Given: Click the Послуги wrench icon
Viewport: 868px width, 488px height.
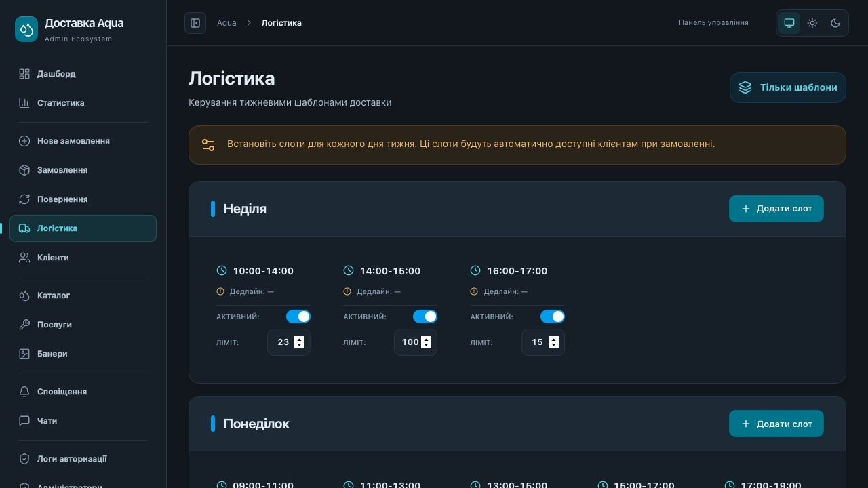Looking at the screenshot, I should point(24,325).
